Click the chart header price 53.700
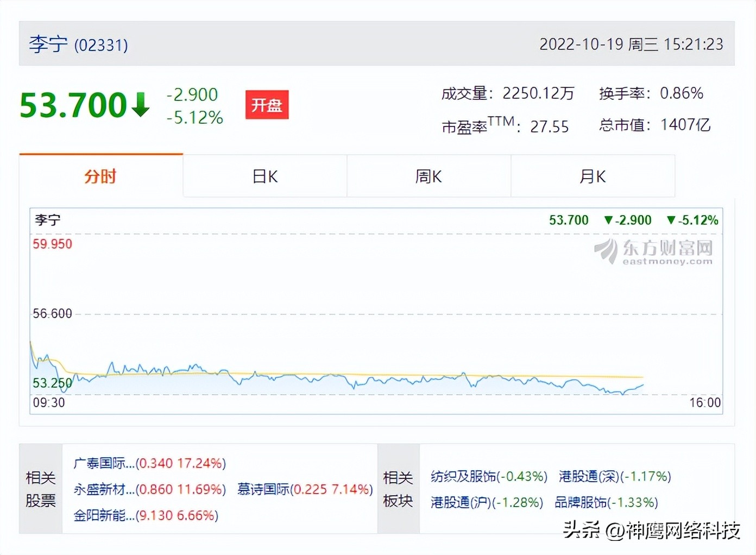 coord(569,220)
